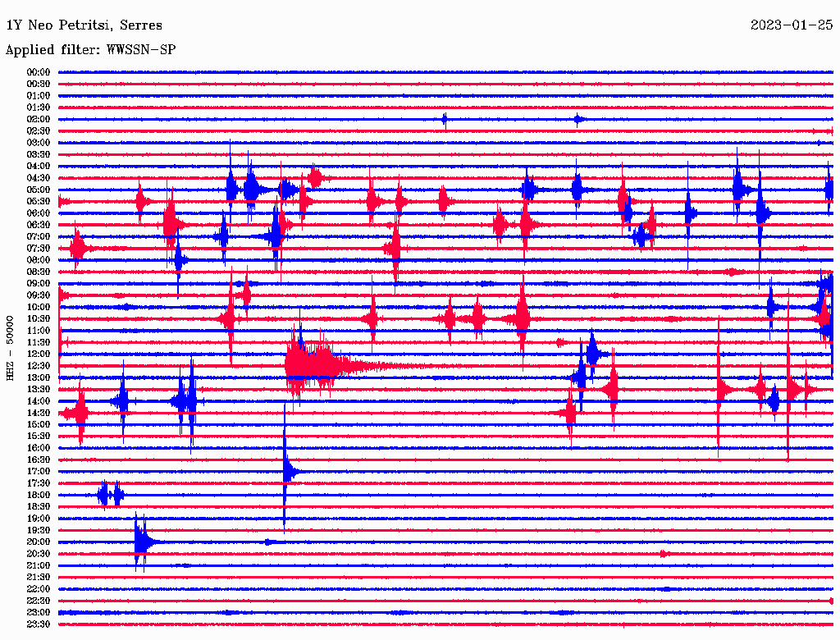This screenshot has height=640, width=840.
Task: Click the date label 2023-01-25
Action: (x=792, y=25)
